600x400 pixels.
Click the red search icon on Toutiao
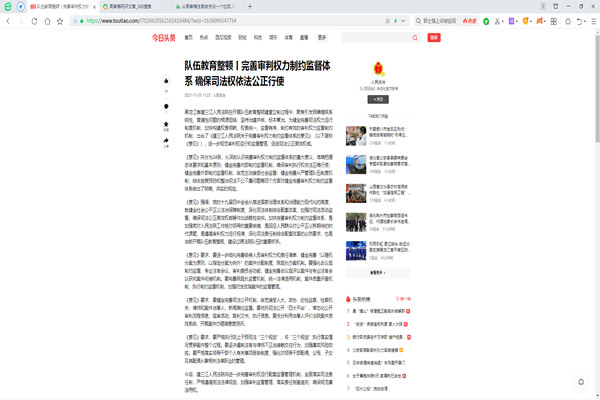pyautogui.click(x=415, y=38)
